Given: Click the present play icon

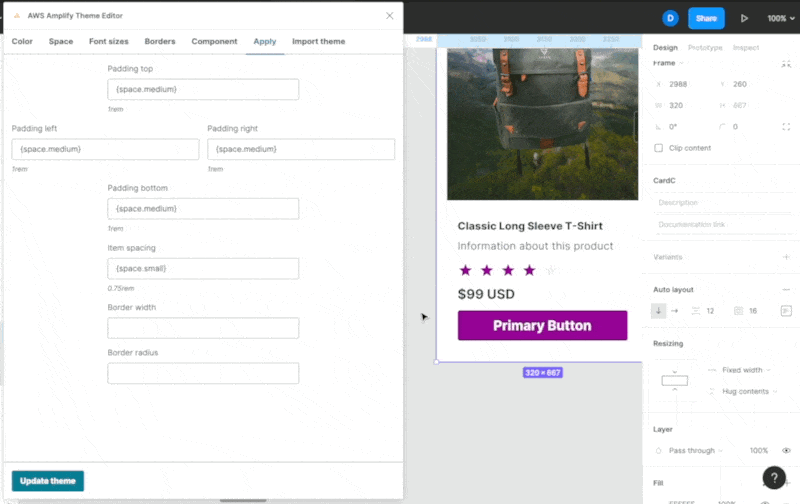Looking at the screenshot, I should pyautogui.click(x=744, y=18).
